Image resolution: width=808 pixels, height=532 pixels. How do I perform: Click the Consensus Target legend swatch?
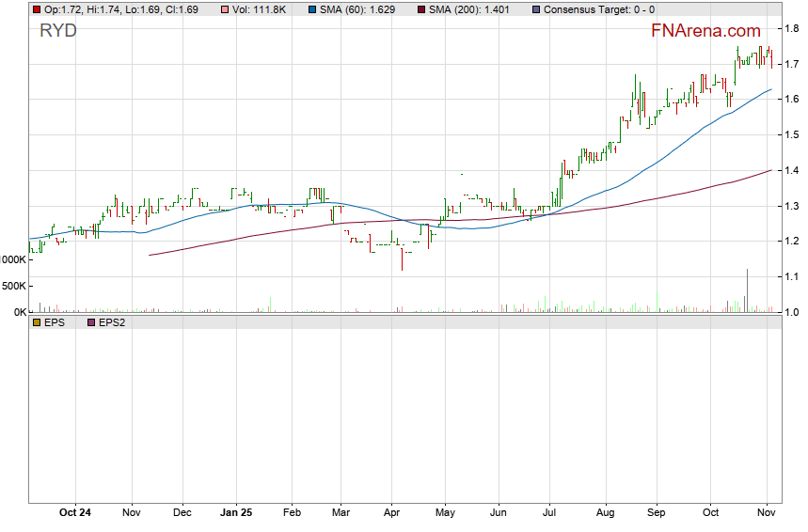point(535,9)
